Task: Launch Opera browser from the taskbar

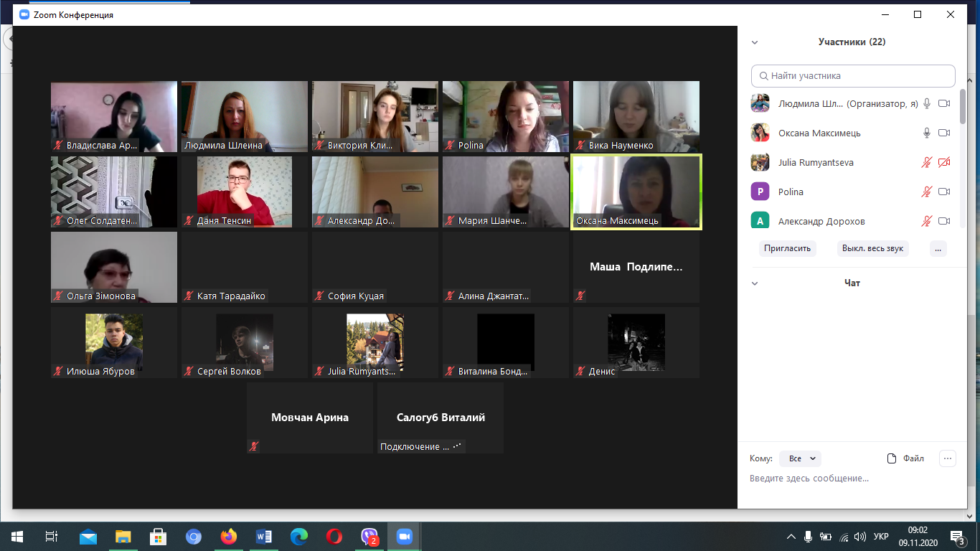Action: [x=334, y=537]
